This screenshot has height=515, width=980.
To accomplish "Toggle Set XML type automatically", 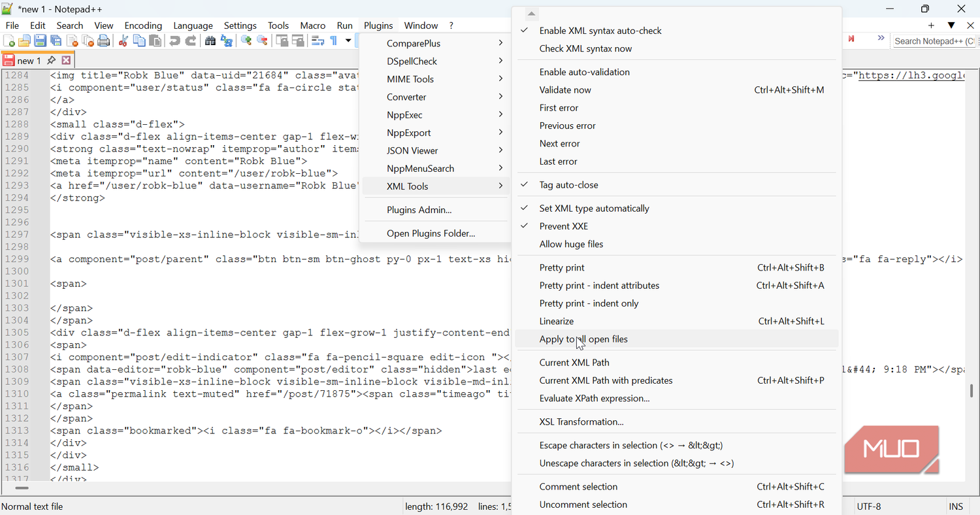I will (x=677, y=208).
